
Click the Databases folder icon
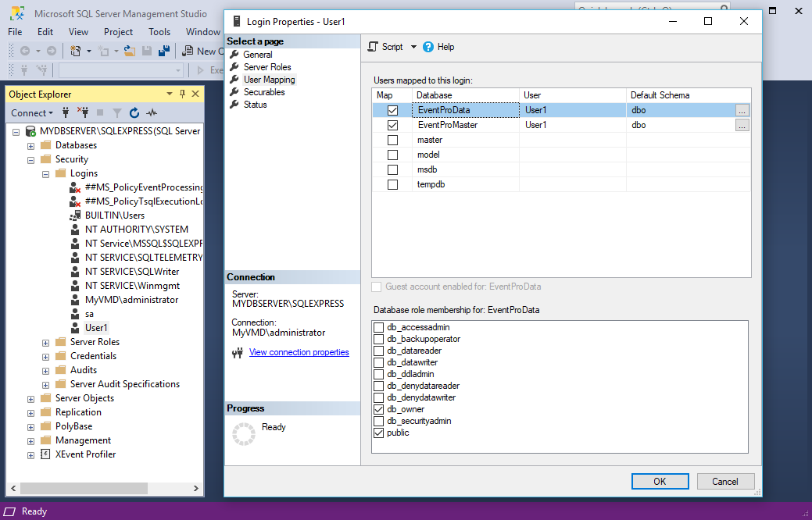(46, 145)
